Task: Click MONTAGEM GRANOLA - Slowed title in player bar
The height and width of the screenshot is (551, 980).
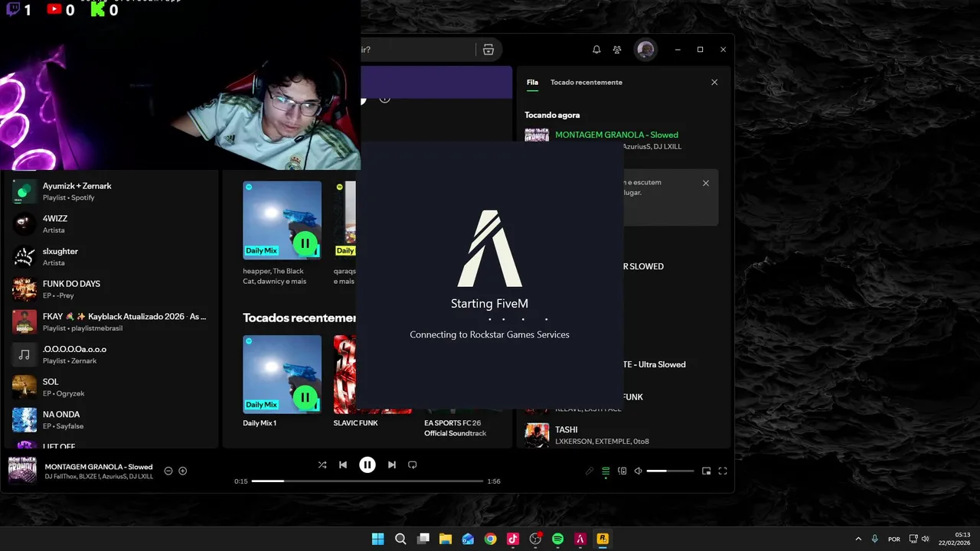Action: (x=99, y=467)
